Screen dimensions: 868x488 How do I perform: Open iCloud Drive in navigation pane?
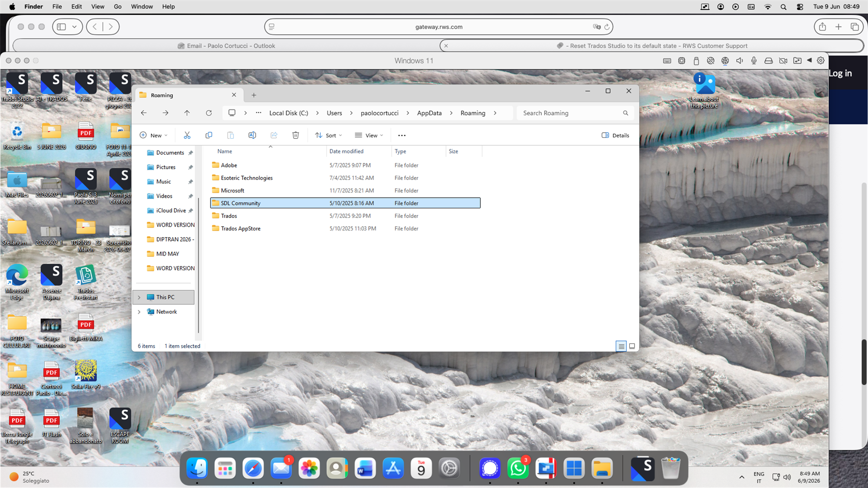(x=170, y=211)
